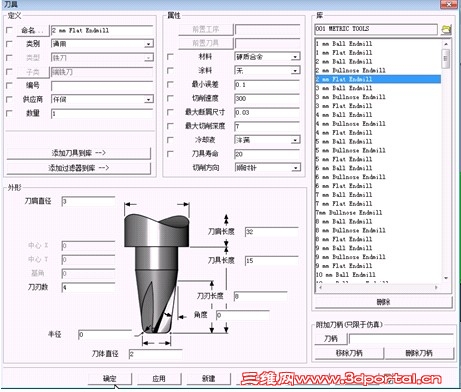The width and height of the screenshot is (461, 392).
Task: Click the 半径 input field
Action: (x=105, y=335)
